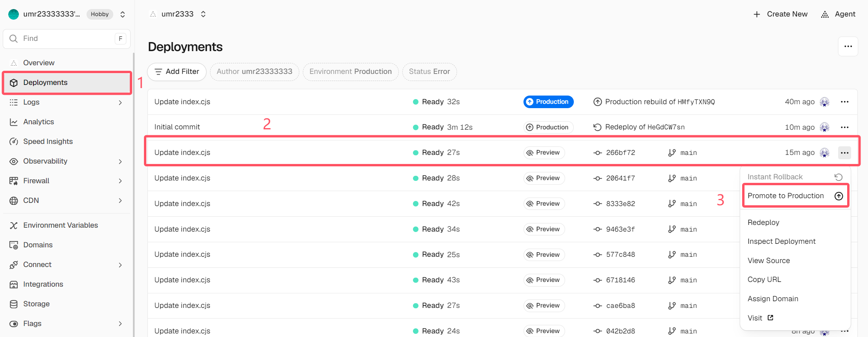
Task: Expand the Logs submenu chevron
Action: (120, 103)
